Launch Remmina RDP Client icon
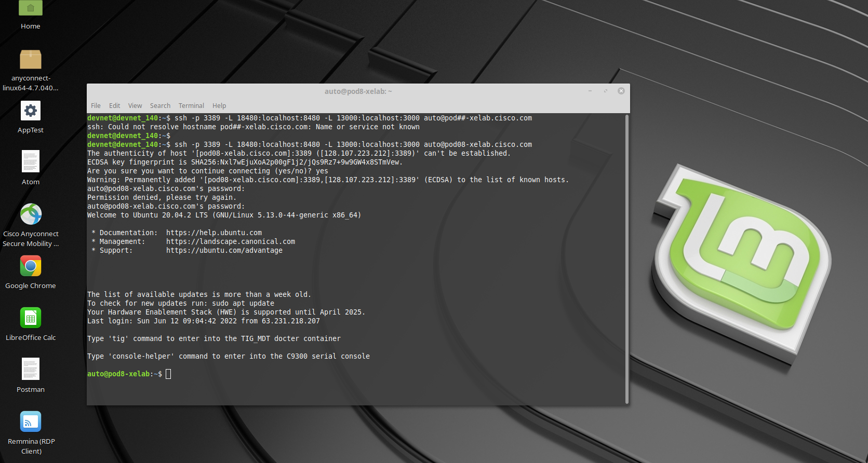868x463 pixels. pyautogui.click(x=31, y=421)
